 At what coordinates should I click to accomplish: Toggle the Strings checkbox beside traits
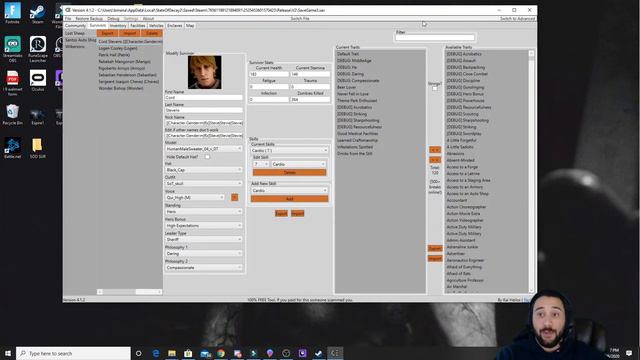point(435,89)
